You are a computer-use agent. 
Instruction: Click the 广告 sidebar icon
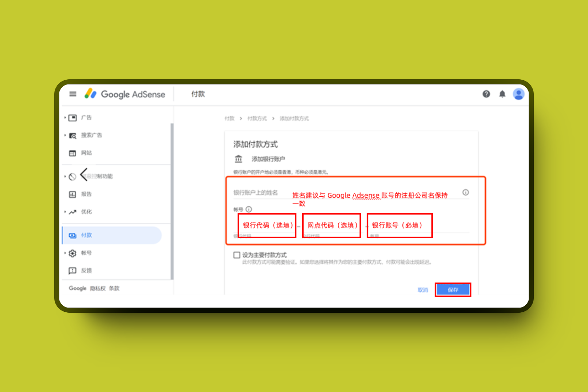click(73, 118)
